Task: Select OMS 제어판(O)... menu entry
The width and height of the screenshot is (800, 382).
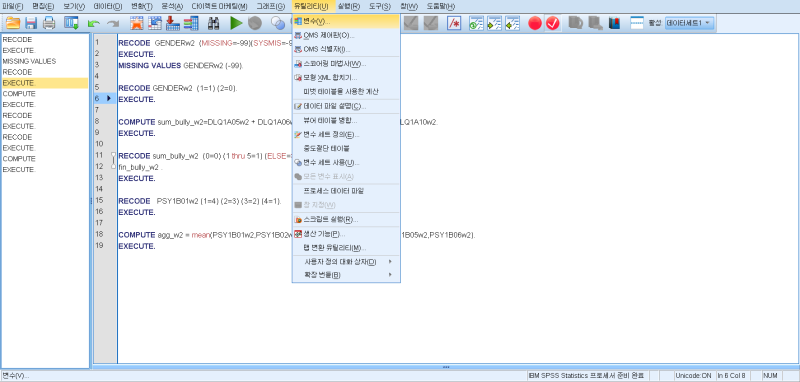Action: (x=346, y=35)
